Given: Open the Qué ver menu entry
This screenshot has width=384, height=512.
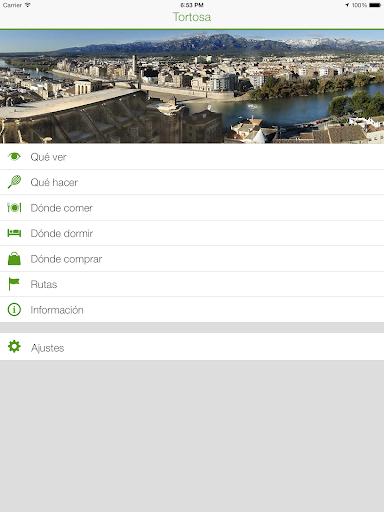Looking at the screenshot, I should (192, 157).
